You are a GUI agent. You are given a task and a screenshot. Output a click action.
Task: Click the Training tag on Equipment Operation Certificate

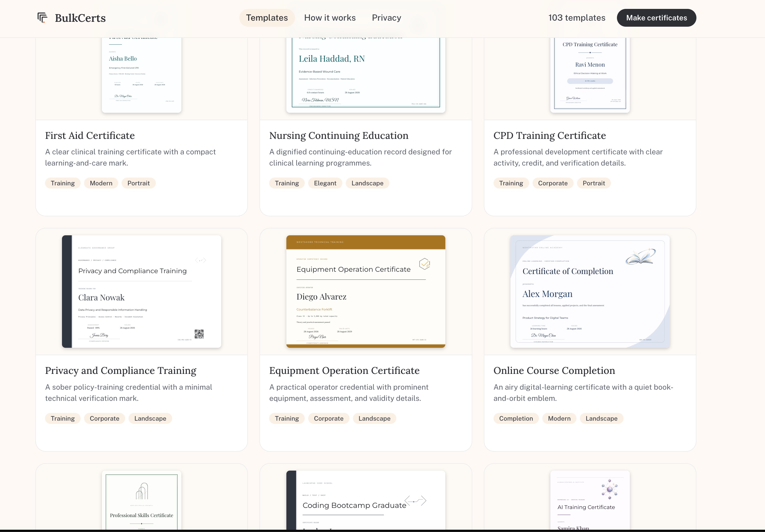point(287,418)
